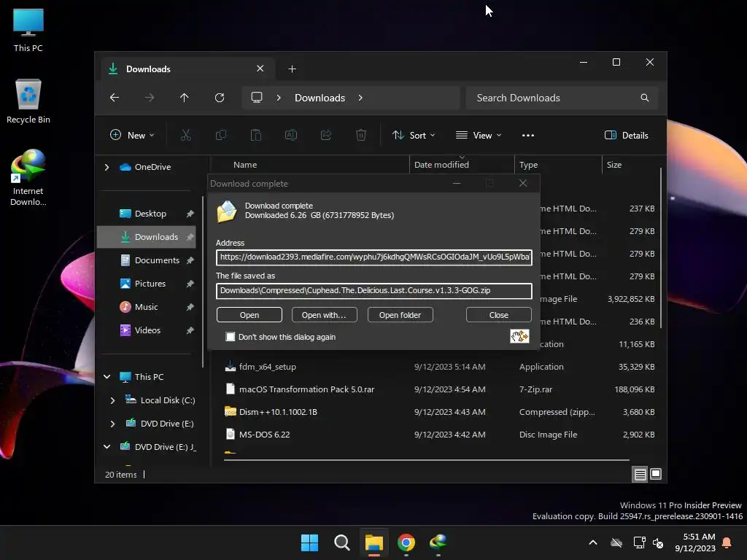Add a new Explorer tab
747x560 pixels.
292,69
